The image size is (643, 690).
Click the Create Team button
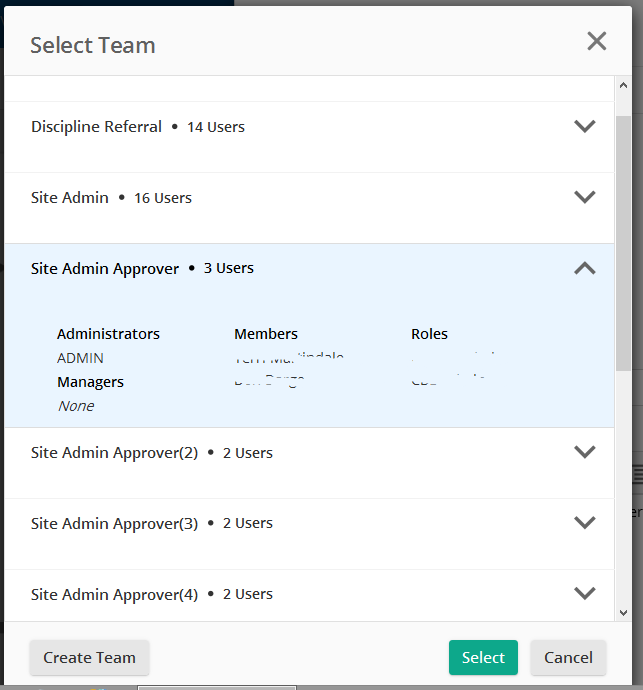pyautogui.click(x=89, y=657)
